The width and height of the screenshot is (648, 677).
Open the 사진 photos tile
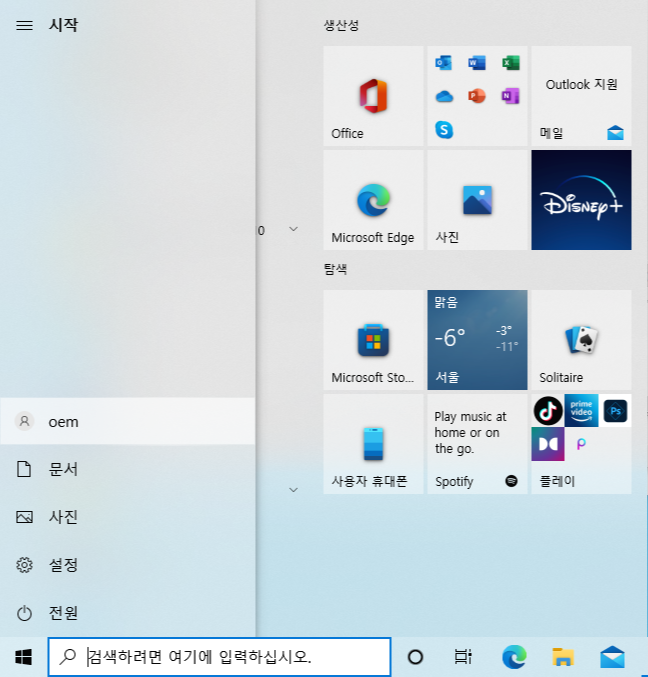click(x=477, y=200)
